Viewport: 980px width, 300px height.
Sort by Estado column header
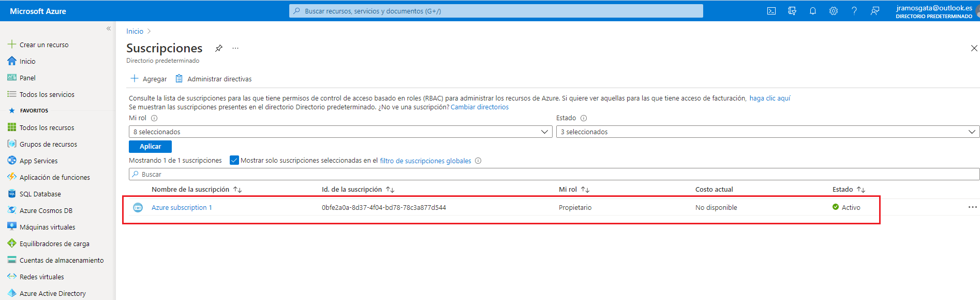click(x=849, y=190)
